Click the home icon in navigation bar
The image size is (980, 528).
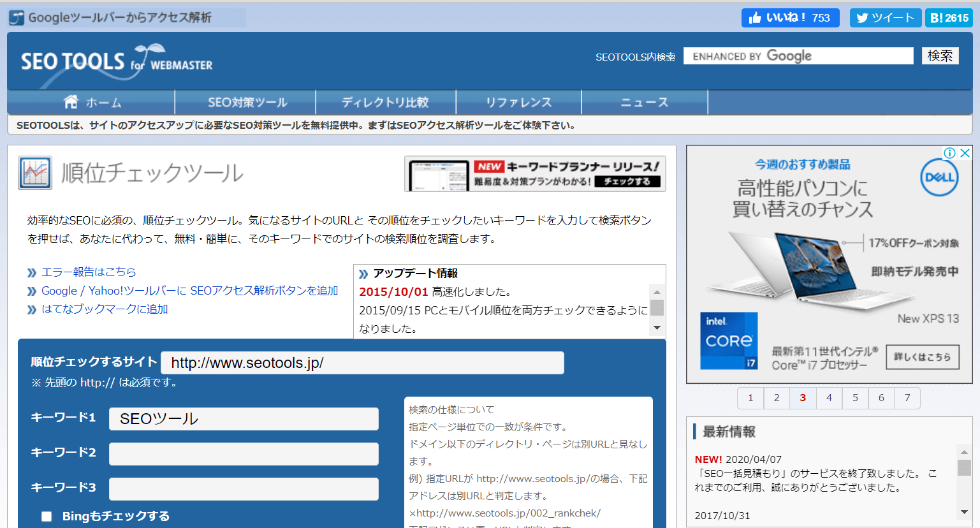pos(71,102)
